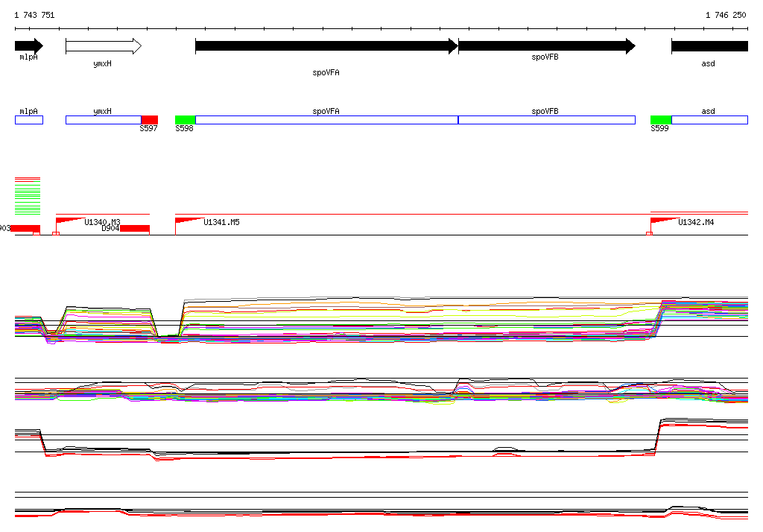Click the small red square below U1340.M3 flag

coord(56,234)
